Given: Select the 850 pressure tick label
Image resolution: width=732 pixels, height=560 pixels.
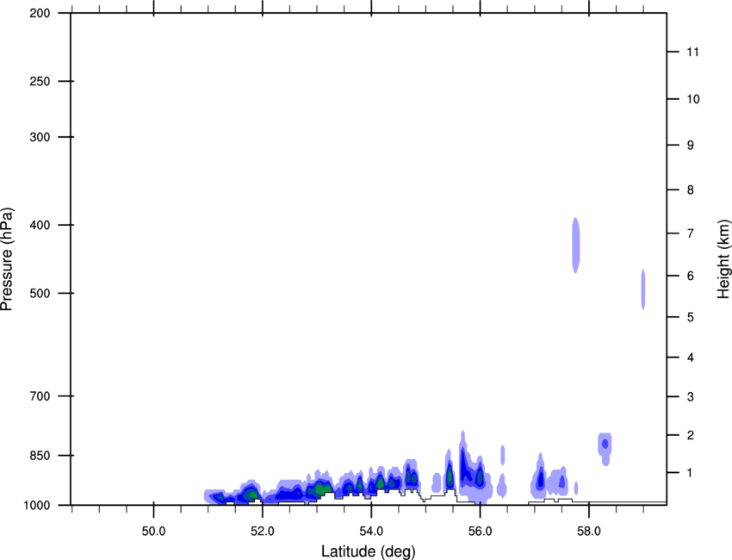Looking at the screenshot, I should (40, 456).
